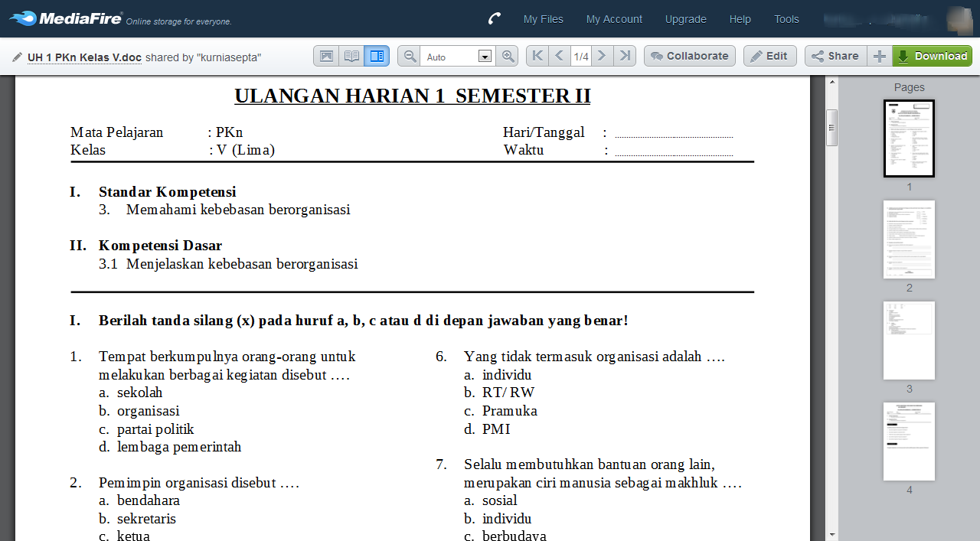The image size is (980, 541).
Task: Open My Files menu
Action: click(543, 19)
